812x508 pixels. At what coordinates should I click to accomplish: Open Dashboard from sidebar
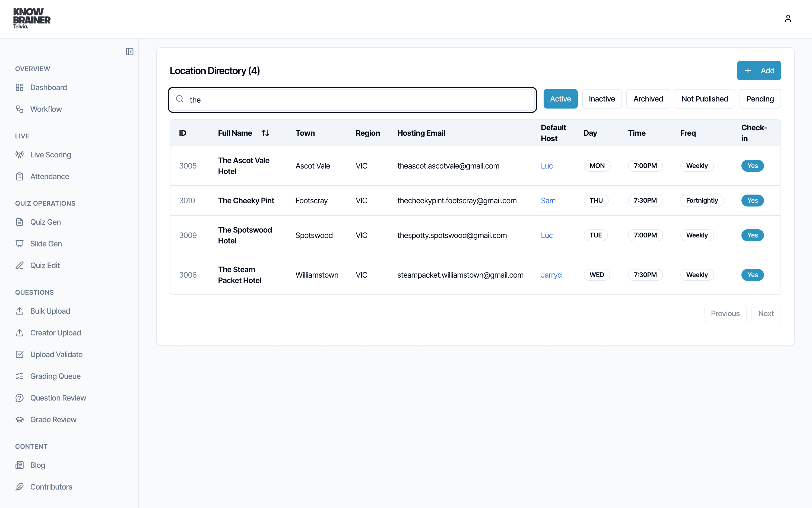pyautogui.click(x=48, y=87)
